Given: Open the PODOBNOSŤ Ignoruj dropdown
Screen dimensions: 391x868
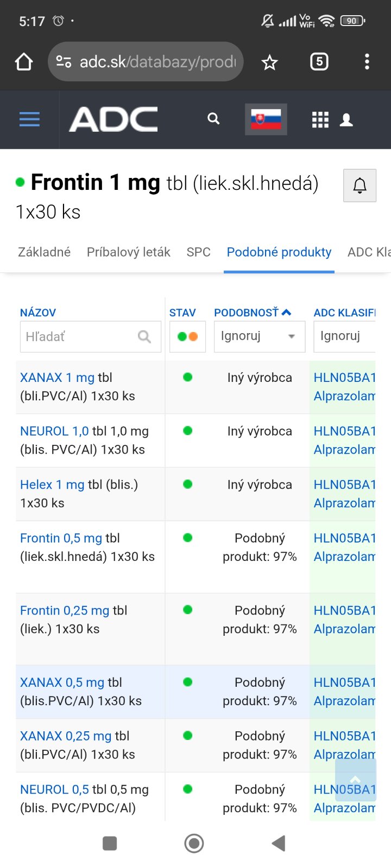Looking at the screenshot, I should tap(259, 337).
